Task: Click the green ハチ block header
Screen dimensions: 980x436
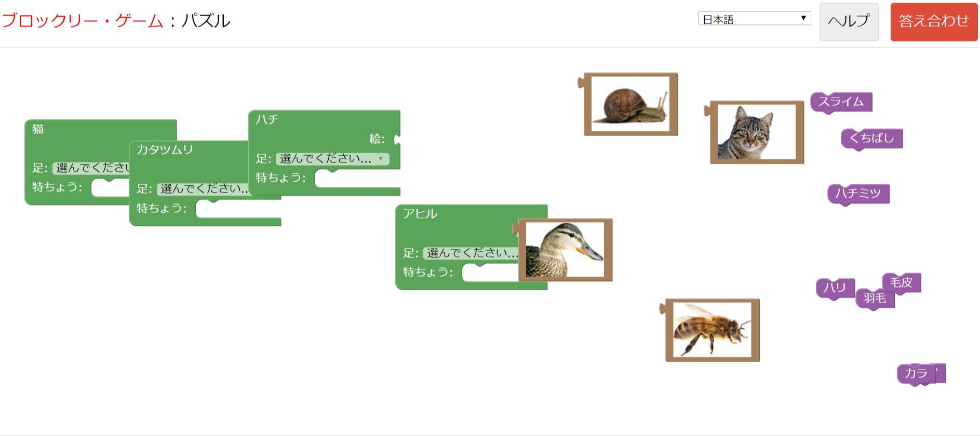Action: (x=312, y=120)
